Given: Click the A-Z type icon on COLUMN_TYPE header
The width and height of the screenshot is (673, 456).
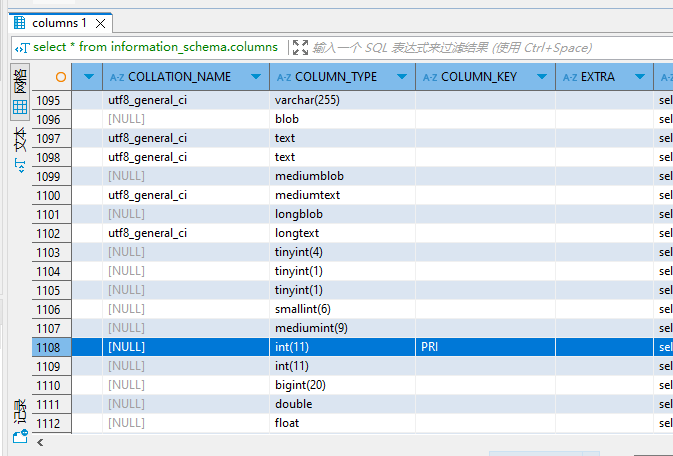Looking at the screenshot, I should (284, 77).
